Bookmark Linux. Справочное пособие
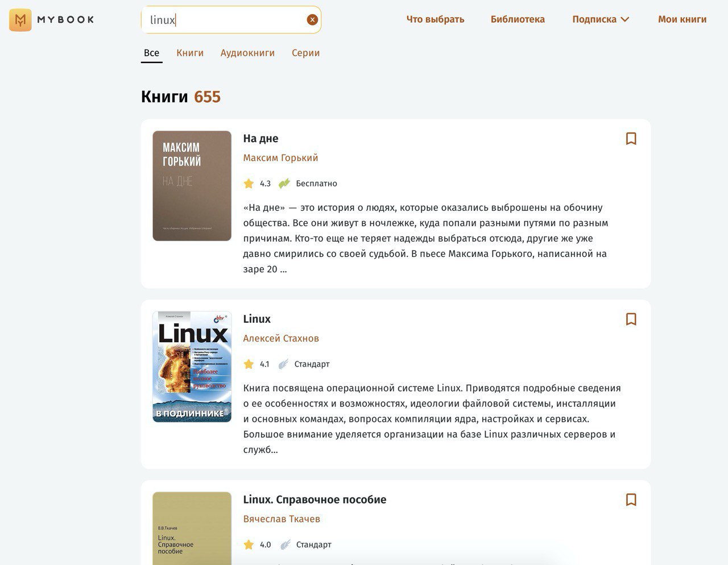The height and width of the screenshot is (565, 728). click(631, 499)
